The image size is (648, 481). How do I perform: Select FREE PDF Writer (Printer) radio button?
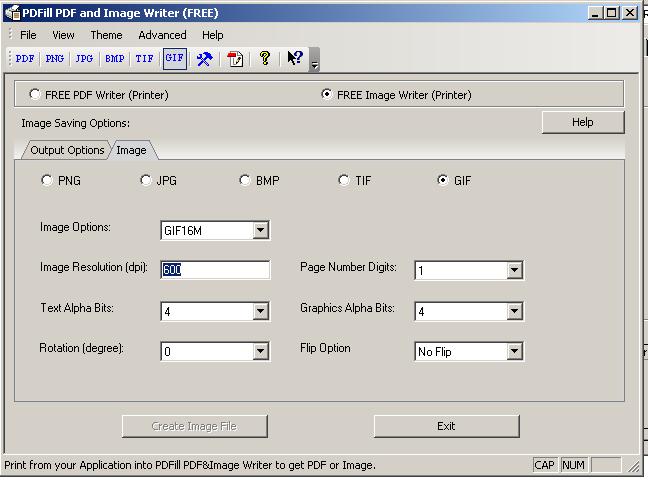(35, 94)
